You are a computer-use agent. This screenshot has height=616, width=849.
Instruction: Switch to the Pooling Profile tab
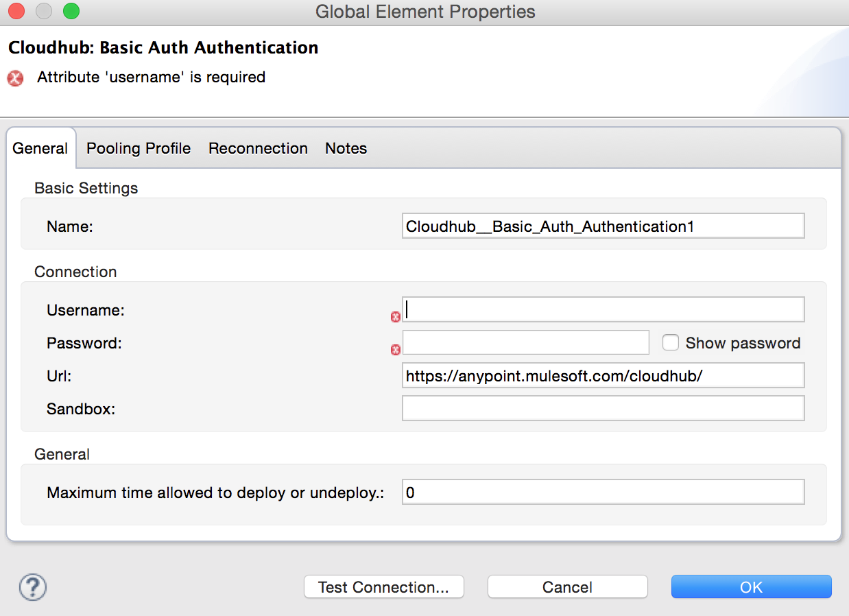[x=138, y=148]
